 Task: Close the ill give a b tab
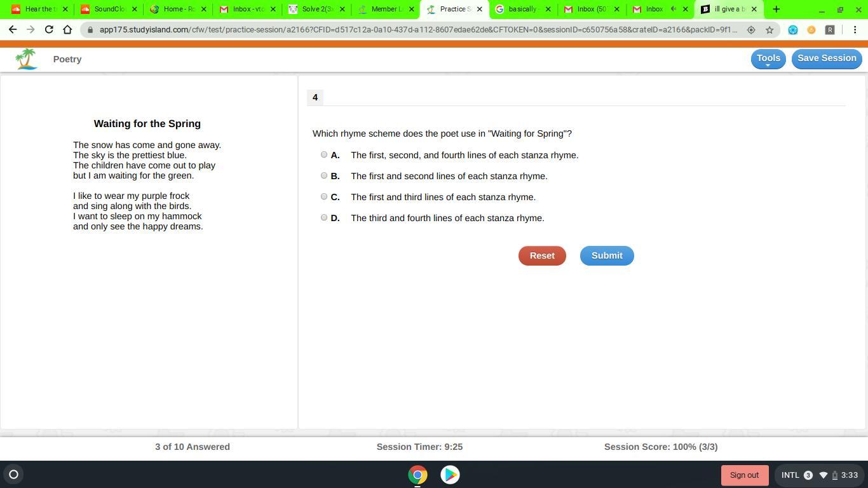click(x=754, y=9)
